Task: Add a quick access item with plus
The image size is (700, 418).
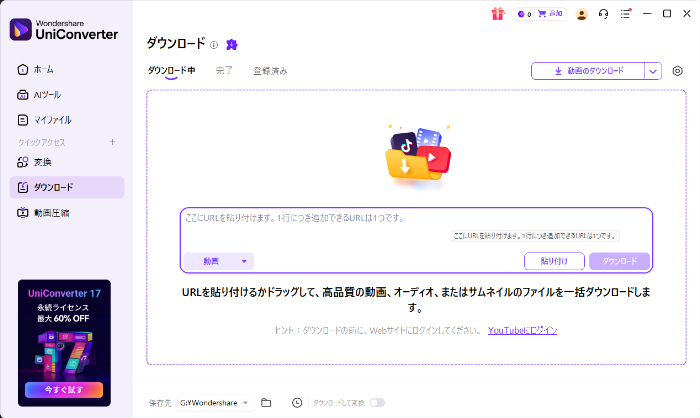Action: pyautogui.click(x=112, y=142)
